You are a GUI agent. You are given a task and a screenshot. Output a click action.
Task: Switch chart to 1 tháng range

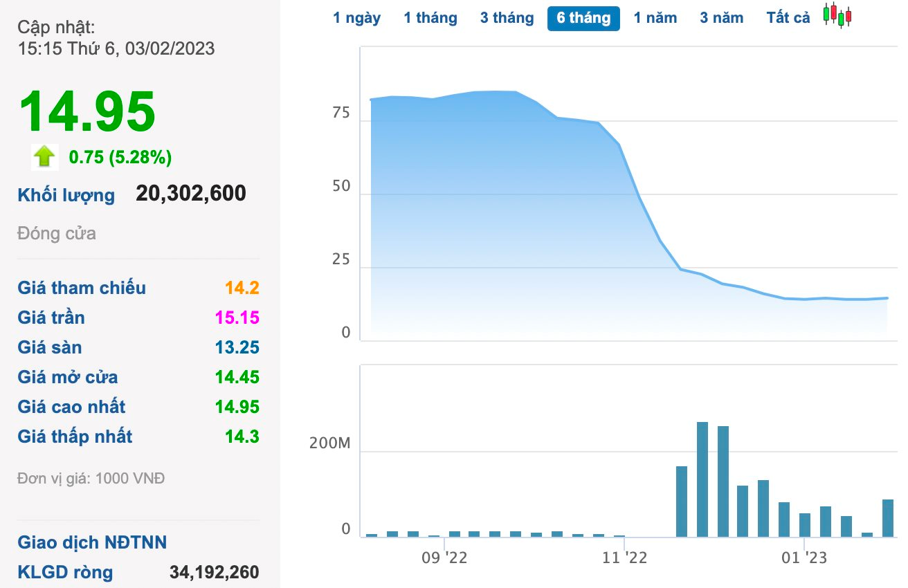430,18
